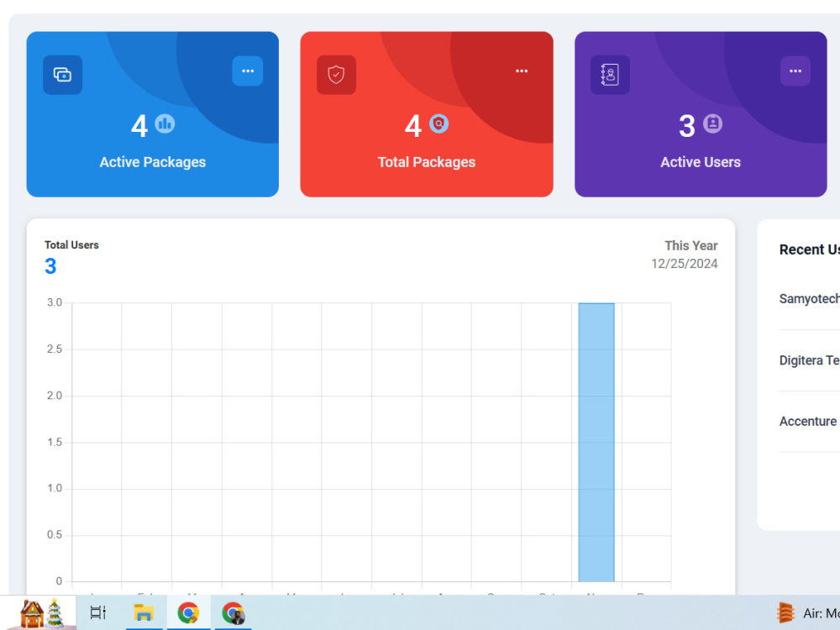840x630 pixels.
Task: Click the 3.0 axis label on the chart
Action: coord(55,302)
